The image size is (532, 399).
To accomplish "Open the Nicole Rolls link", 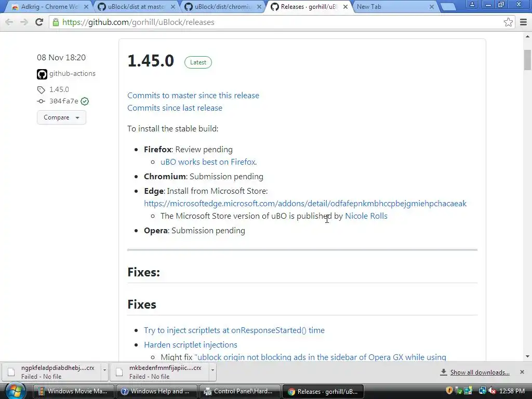I will click(366, 216).
